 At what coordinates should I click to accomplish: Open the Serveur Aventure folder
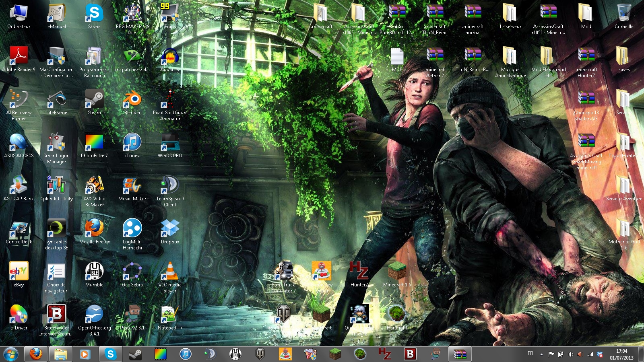pyautogui.click(x=624, y=188)
